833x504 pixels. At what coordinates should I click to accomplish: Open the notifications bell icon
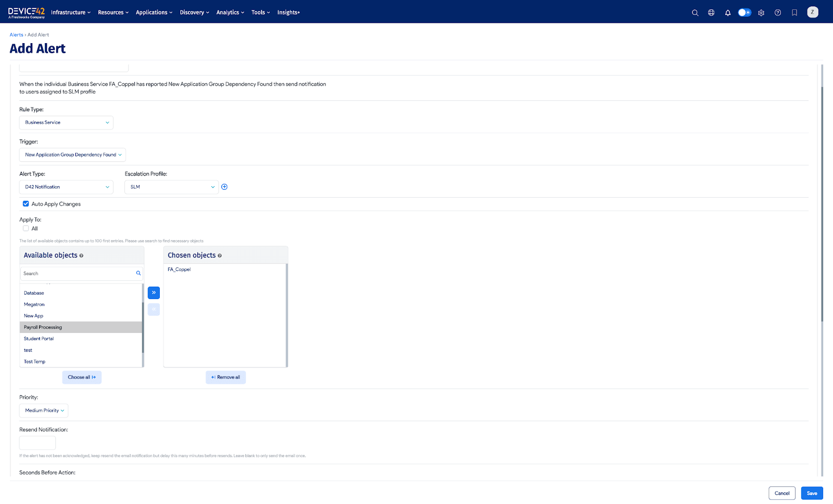coord(728,12)
